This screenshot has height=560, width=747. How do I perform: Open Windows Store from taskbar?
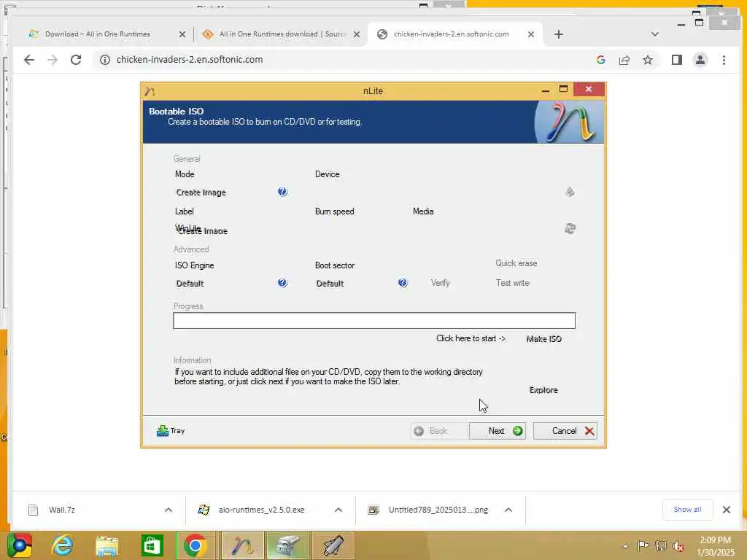click(x=152, y=545)
